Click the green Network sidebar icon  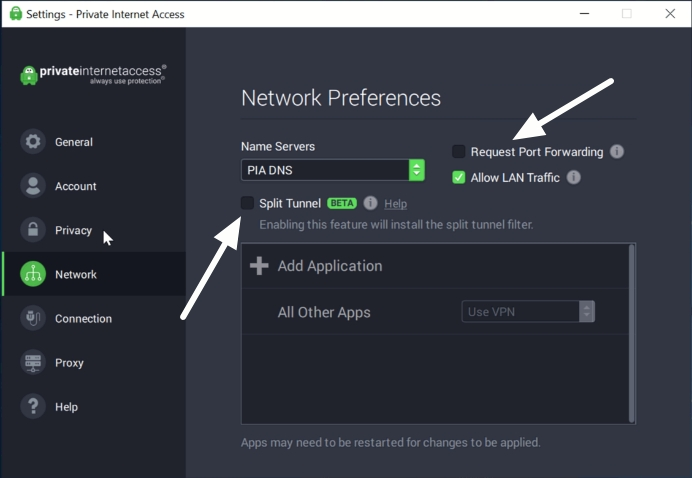click(33, 274)
